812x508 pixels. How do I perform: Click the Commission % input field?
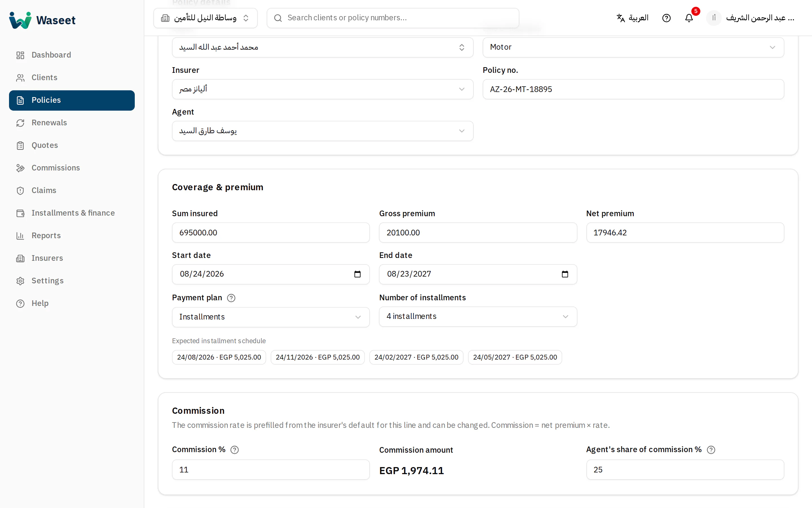tap(271, 470)
